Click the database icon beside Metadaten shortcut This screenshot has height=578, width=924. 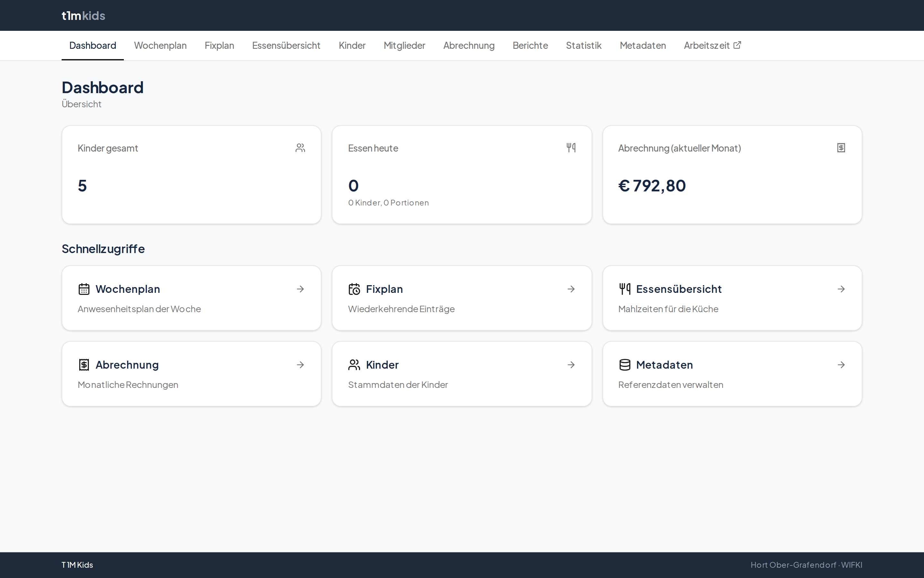point(625,365)
